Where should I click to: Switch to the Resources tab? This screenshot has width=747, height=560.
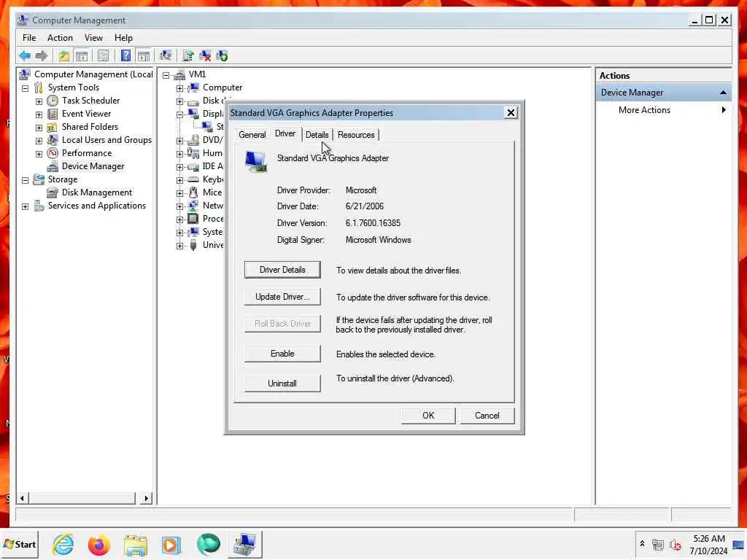(x=356, y=135)
